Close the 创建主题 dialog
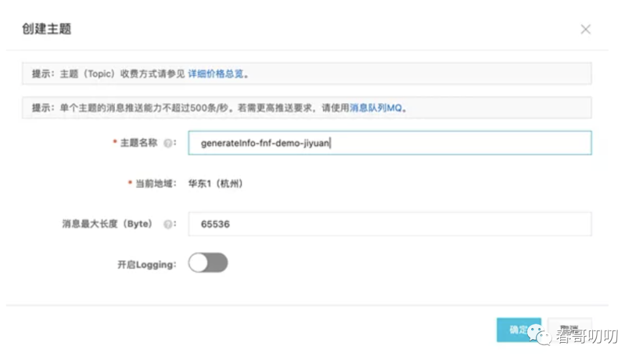Viewport: 639px width, 364px height. click(x=586, y=30)
